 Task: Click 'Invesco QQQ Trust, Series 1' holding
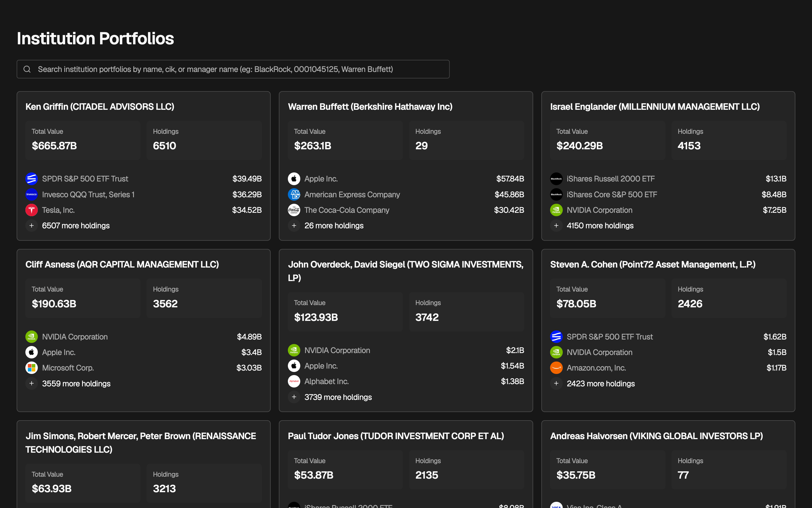coord(88,194)
